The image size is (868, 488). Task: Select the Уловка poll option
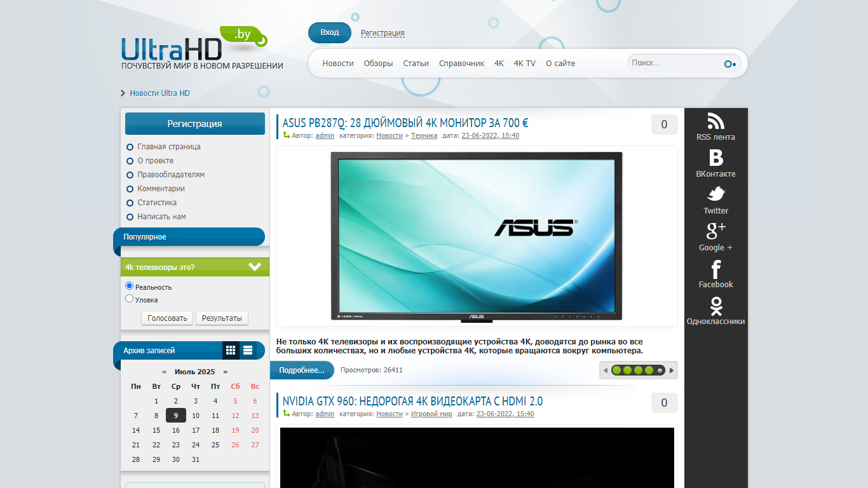tap(130, 299)
